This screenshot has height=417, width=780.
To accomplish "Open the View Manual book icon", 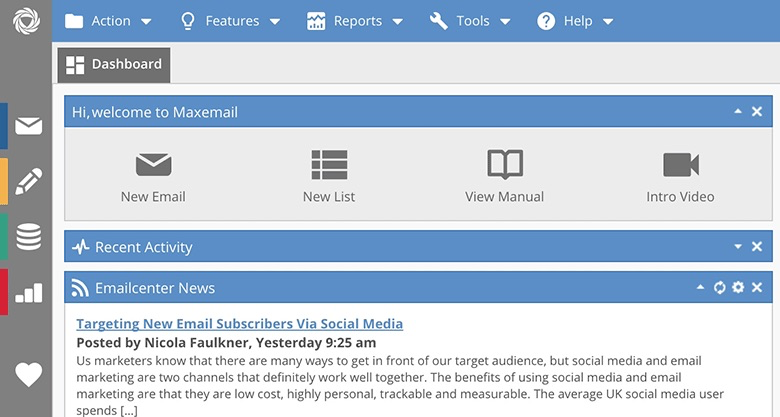I will (x=505, y=164).
